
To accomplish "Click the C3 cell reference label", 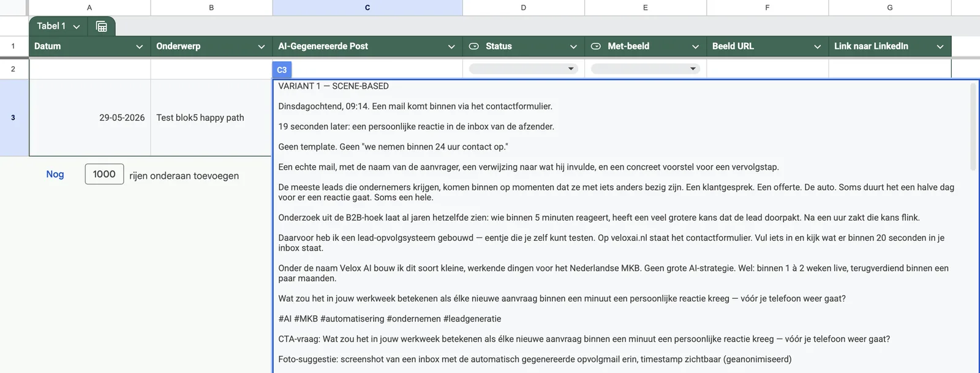I will [x=282, y=70].
